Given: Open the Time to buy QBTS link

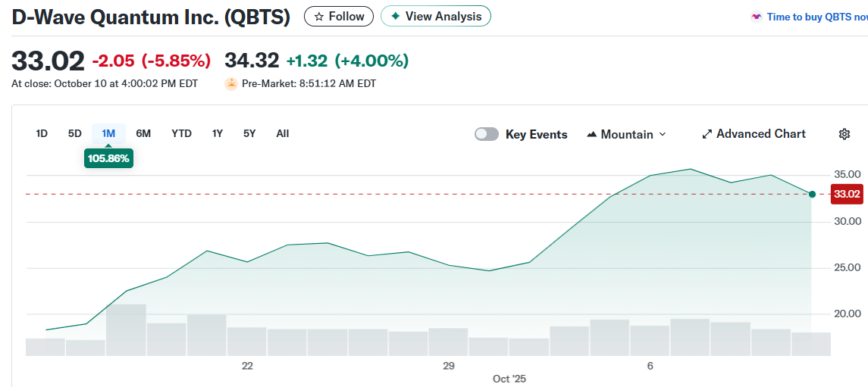Looking at the screenshot, I should [816, 17].
